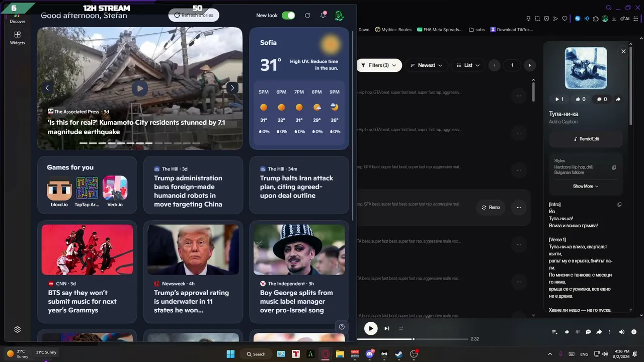Click the details panel scrollbar
Screen dimensions: 644x362
[x=630, y=85]
